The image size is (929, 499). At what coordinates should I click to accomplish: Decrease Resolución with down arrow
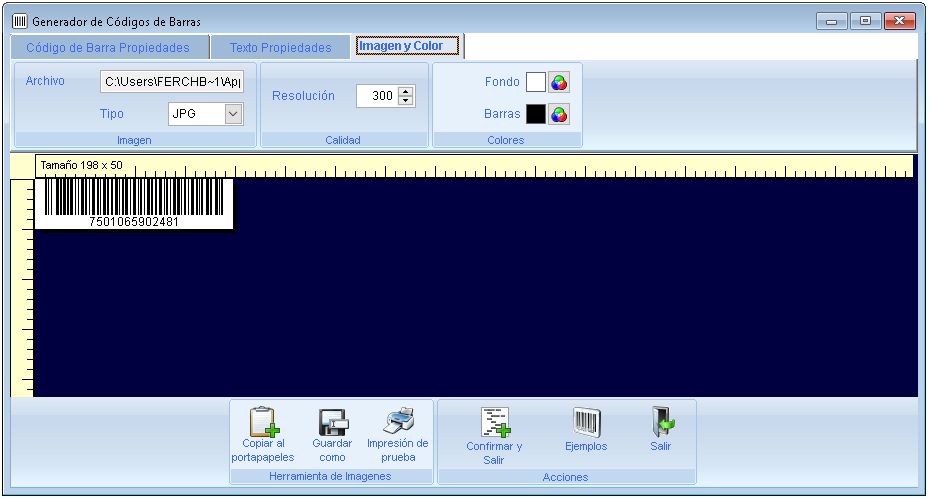[x=405, y=101]
